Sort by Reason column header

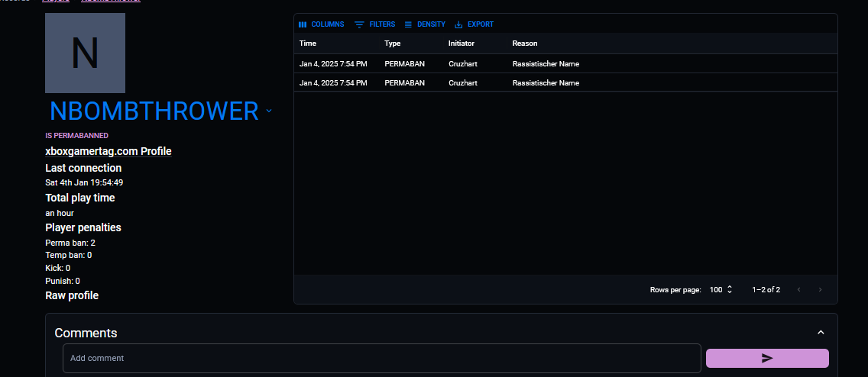coord(524,43)
